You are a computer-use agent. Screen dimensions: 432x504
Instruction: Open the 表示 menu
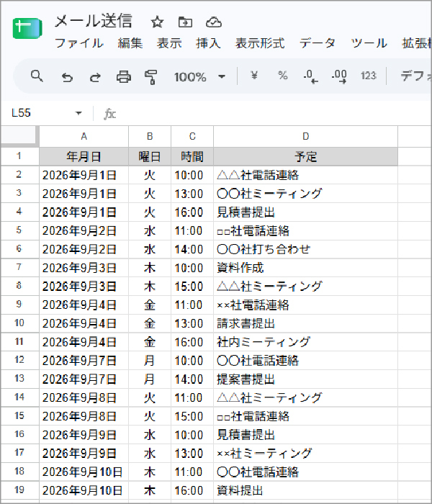[x=169, y=43]
